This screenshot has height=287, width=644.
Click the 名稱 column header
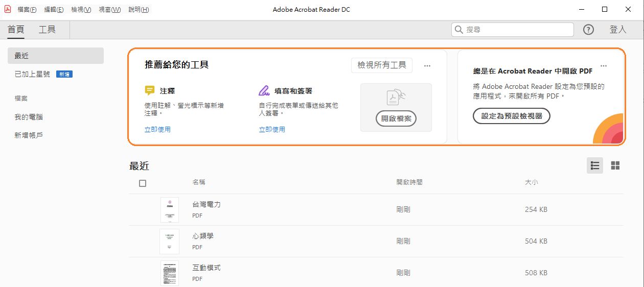coord(199,182)
